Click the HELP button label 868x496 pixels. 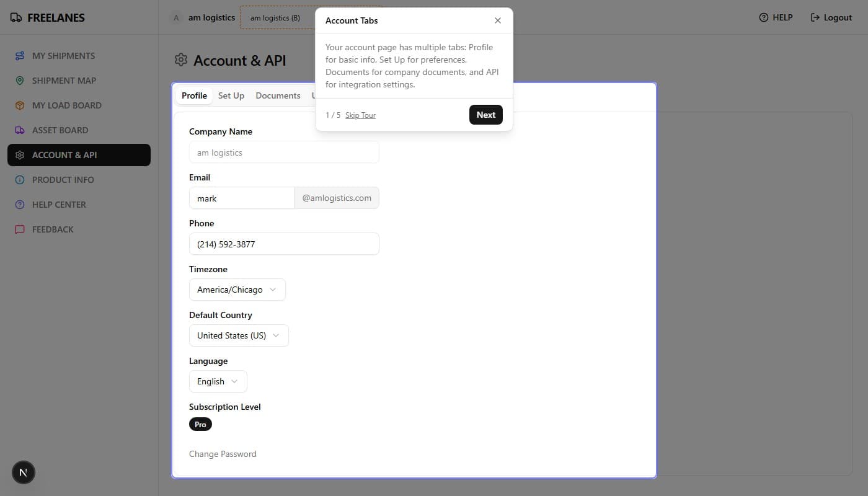point(782,17)
